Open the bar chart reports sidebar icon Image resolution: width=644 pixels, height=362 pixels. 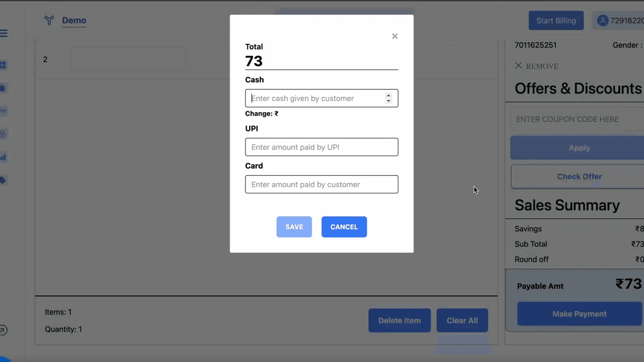[x=3, y=157]
